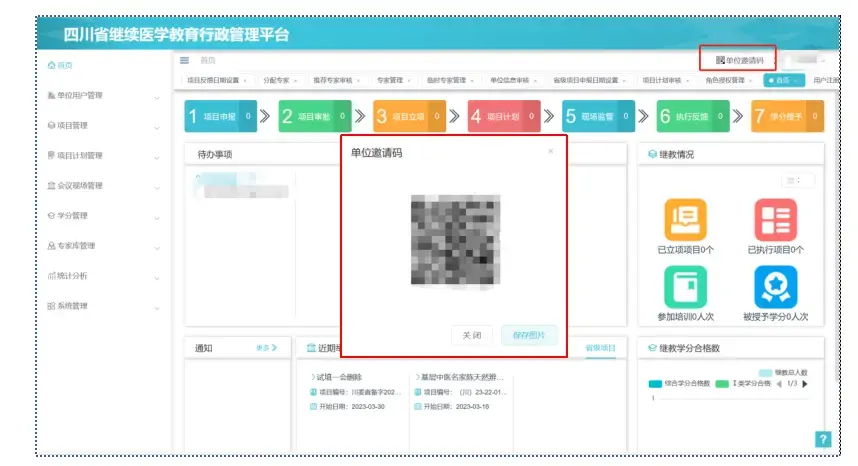Click step 5 现场监管 tile
The height and width of the screenshot is (466, 858).
pos(599,116)
